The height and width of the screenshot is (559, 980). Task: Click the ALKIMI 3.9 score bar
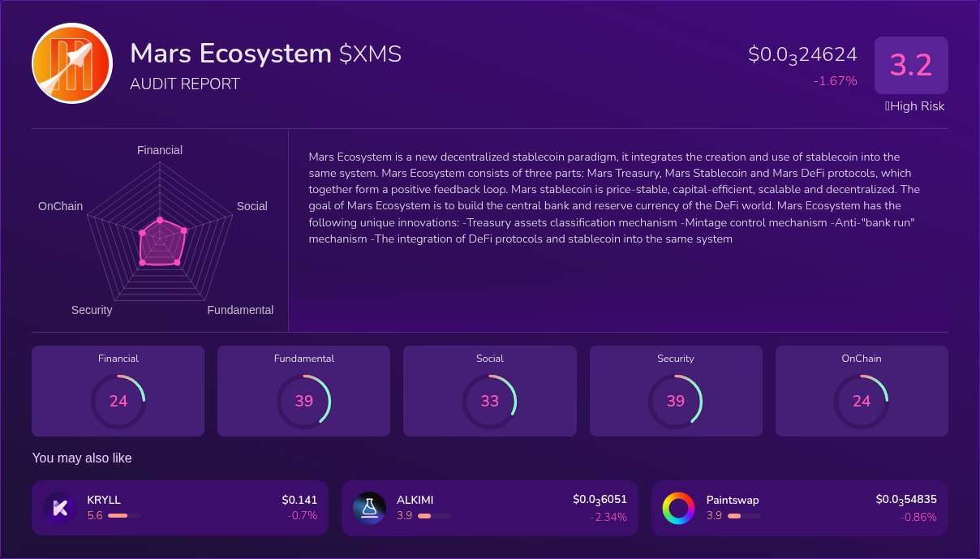tap(434, 515)
